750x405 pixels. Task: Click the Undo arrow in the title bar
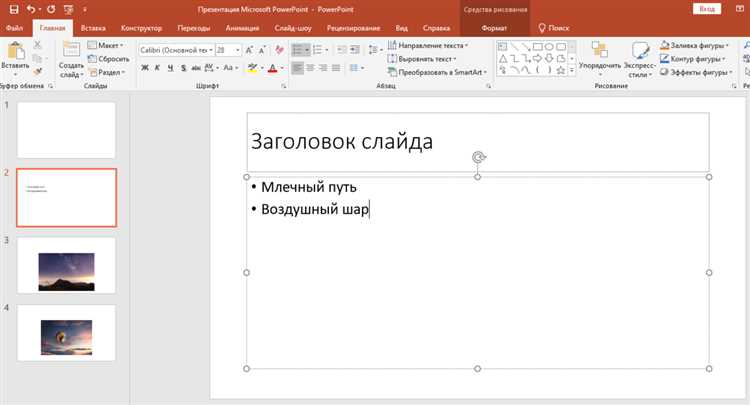click(x=30, y=9)
